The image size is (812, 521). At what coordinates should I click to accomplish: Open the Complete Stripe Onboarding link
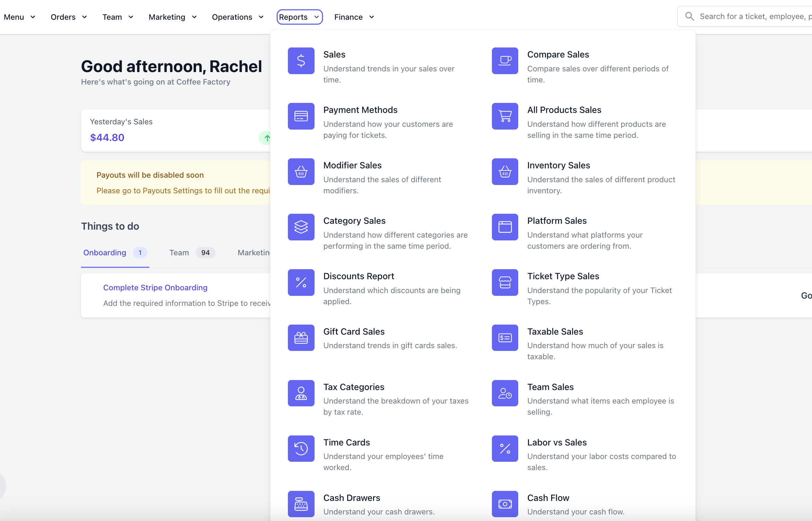pyautogui.click(x=155, y=288)
